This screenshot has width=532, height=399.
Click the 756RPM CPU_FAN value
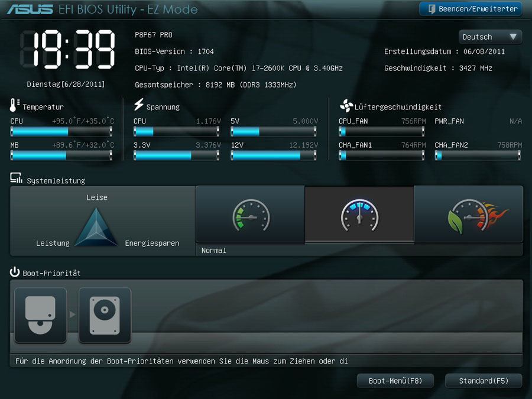[414, 121]
